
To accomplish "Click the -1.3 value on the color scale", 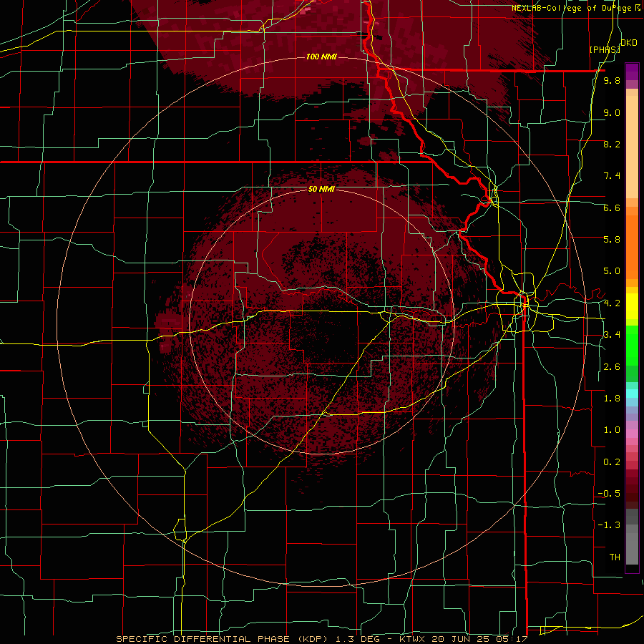I will 609,525.
